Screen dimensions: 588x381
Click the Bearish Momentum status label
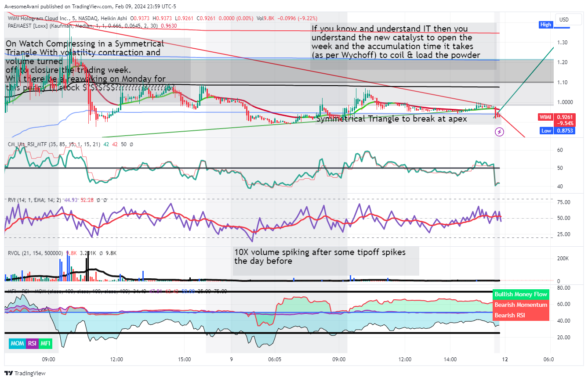point(521,305)
